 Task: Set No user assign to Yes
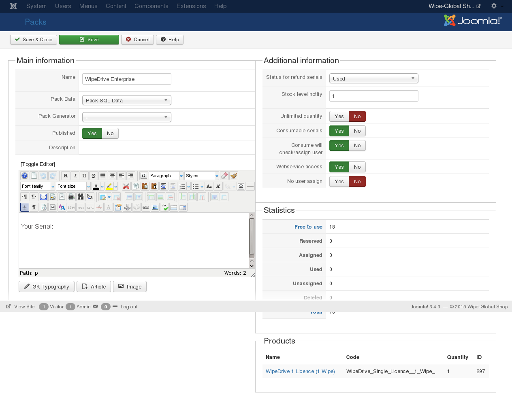tap(339, 182)
